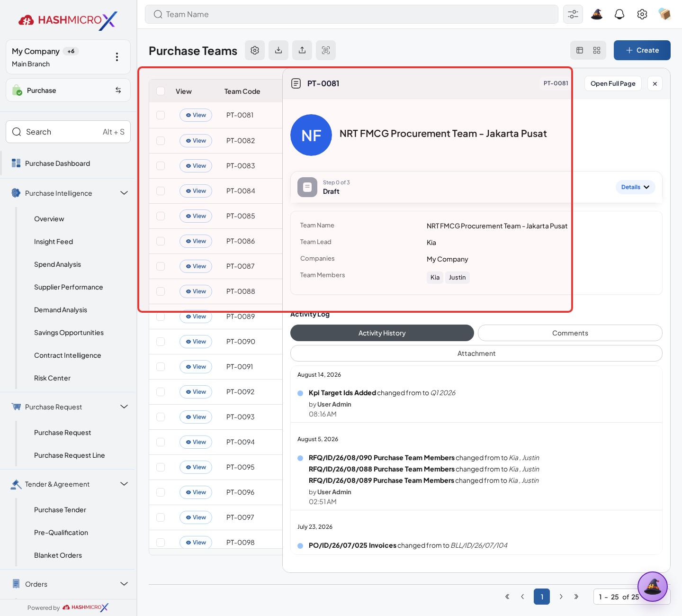The height and width of the screenshot is (616, 682).
Task: Go to the previous page arrow
Action: tap(522, 597)
